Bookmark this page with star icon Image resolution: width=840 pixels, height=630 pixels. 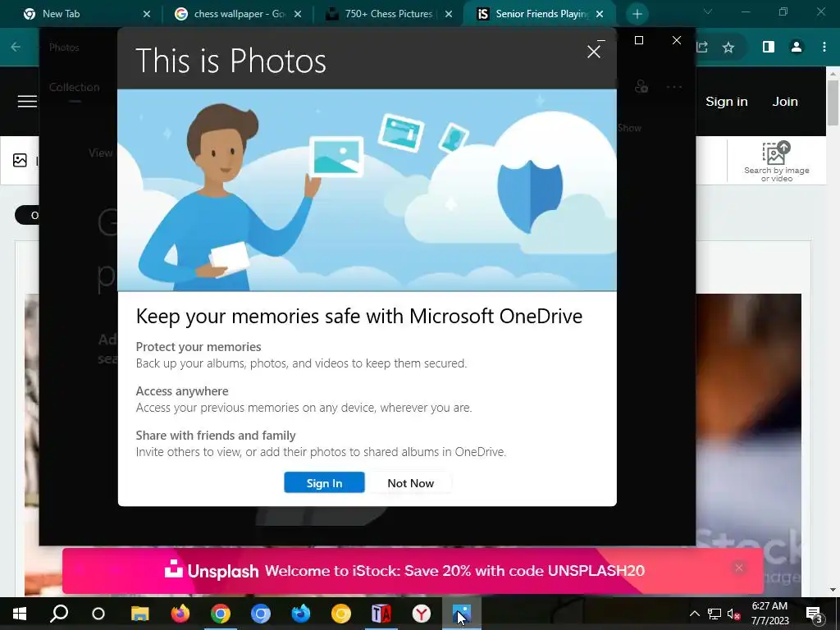tap(728, 47)
